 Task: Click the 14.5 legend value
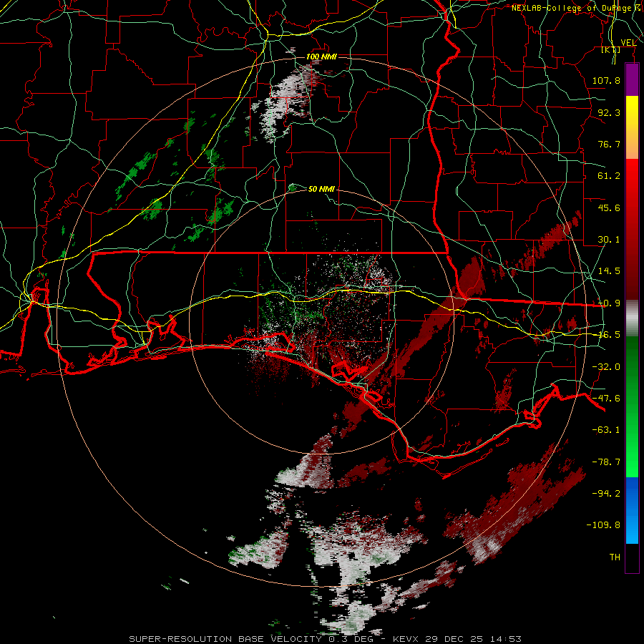(x=609, y=270)
